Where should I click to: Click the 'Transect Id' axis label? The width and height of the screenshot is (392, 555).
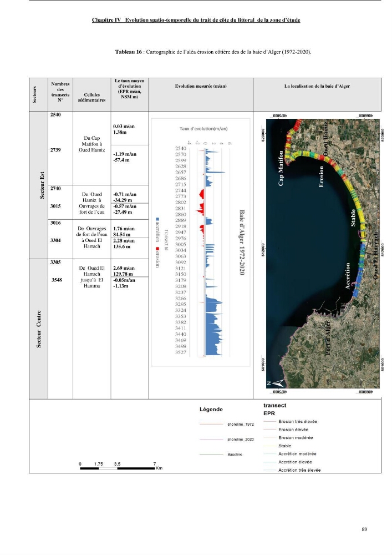point(166,240)
